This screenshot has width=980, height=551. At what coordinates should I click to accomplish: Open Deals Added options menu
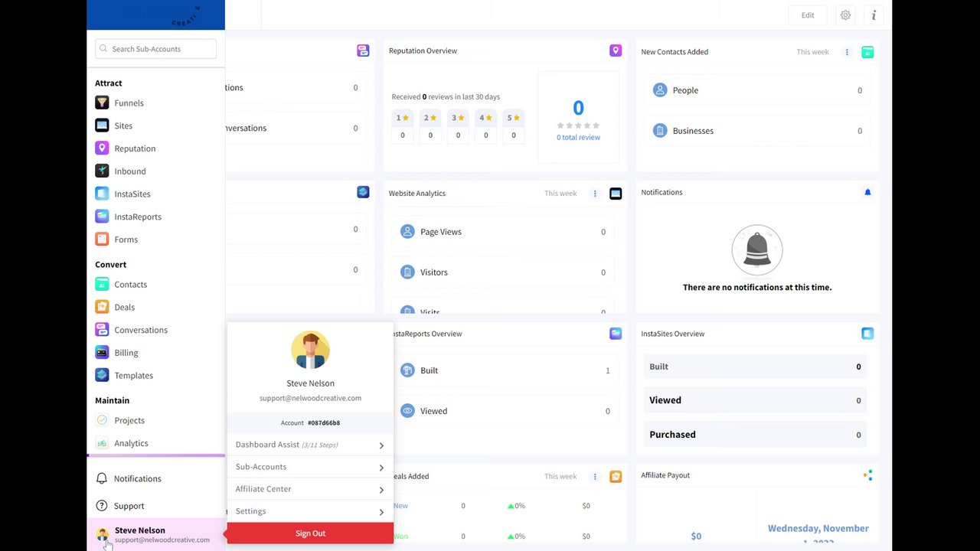pos(595,476)
